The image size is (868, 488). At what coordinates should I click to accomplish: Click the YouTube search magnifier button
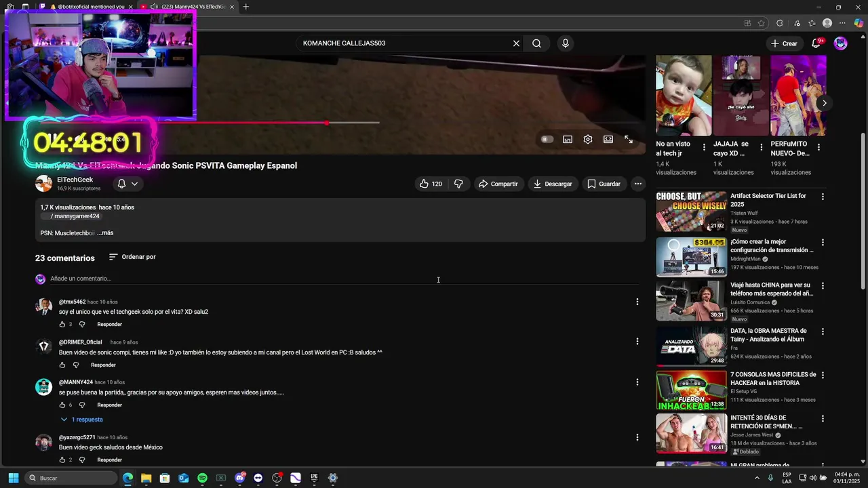click(x=536, y=43)
